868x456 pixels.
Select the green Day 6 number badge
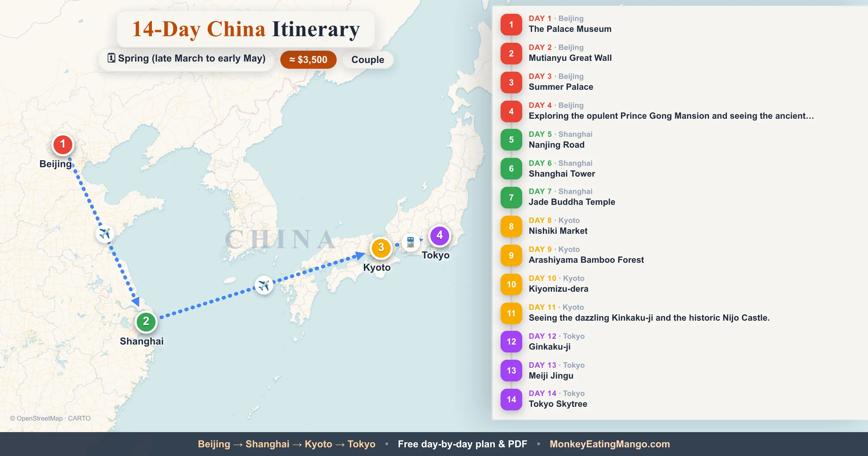click(x=511, y=169)
